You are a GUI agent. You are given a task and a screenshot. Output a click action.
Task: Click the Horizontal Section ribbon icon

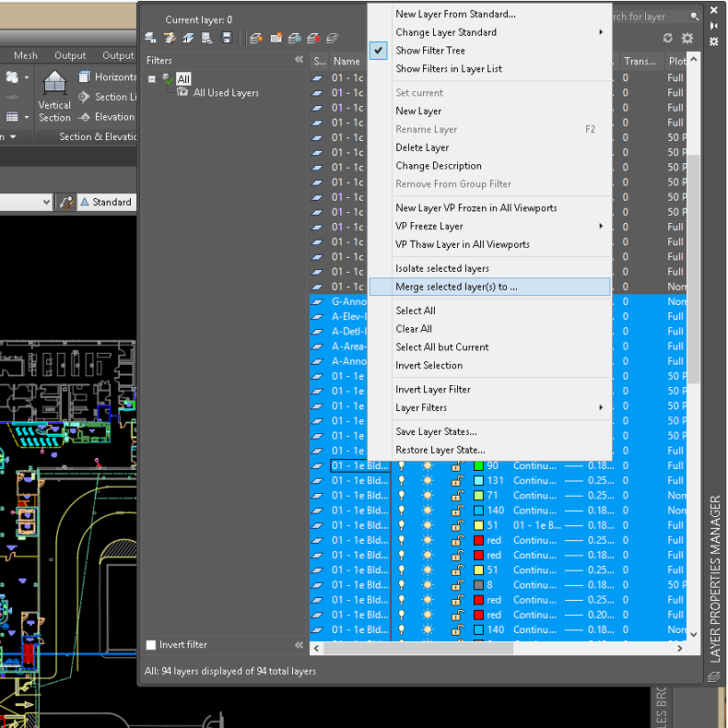point(84,77)
